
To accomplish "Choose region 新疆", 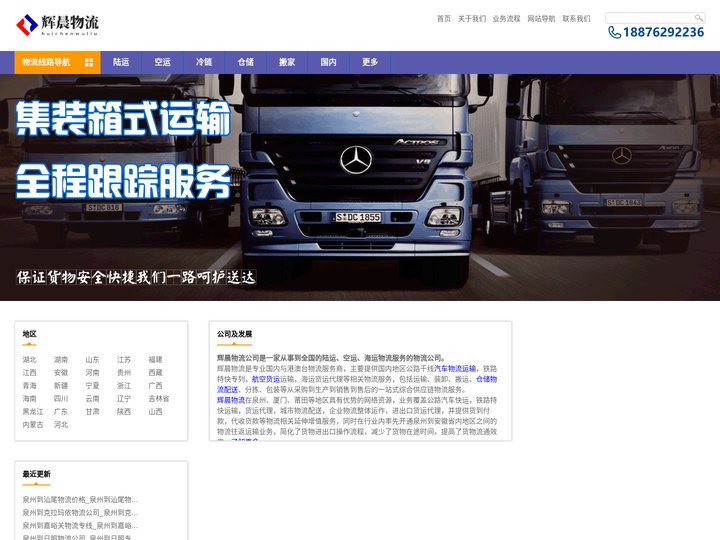I will 61,386.
